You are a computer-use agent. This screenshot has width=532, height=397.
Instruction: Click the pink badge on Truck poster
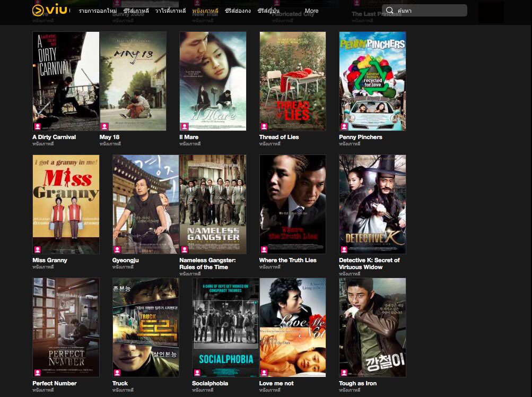pos(117,373)
